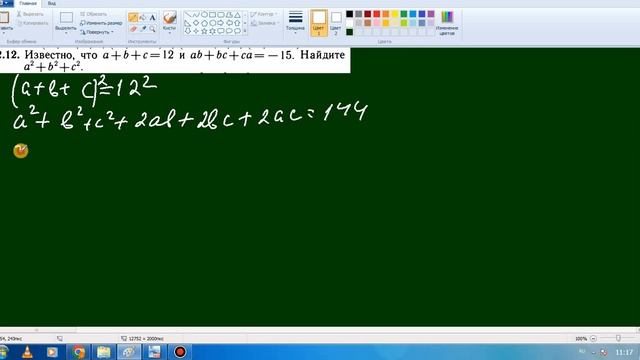Click the taskbar clock showing 11:17

pyautogui.click(x=624, y=352)
